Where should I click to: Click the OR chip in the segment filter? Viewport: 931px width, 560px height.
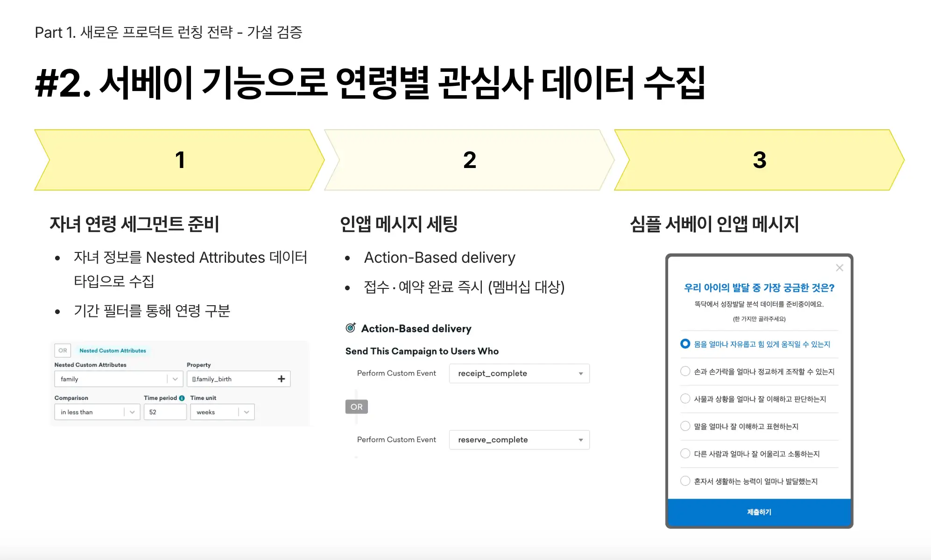(x=63, y=350)
